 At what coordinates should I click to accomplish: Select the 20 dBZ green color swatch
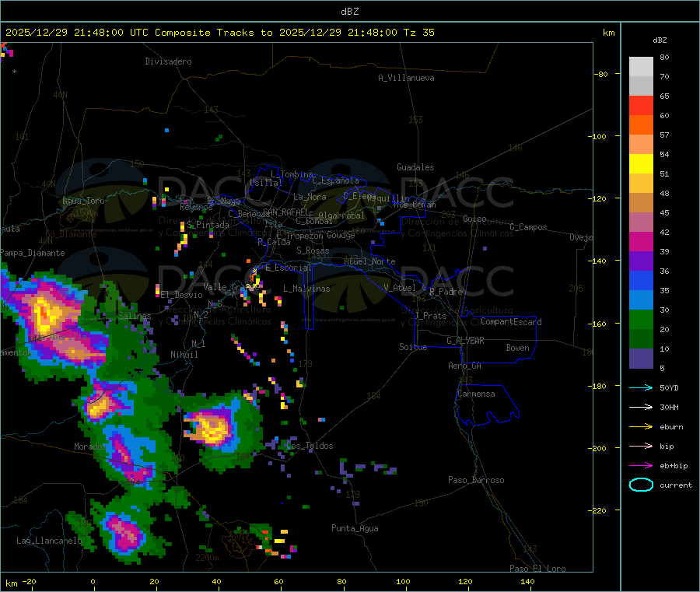click(x=641, y=319)
